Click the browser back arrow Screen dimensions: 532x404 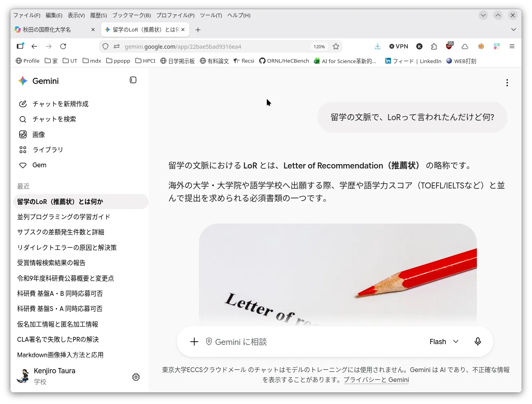pos(34,46)
